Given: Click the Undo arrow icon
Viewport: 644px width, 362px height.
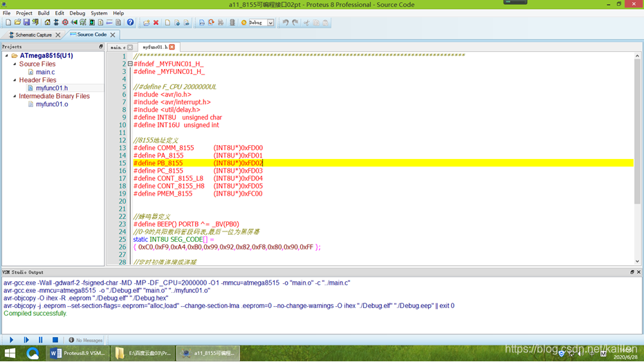Looking at the screenshot, I should tap(286, 23).
